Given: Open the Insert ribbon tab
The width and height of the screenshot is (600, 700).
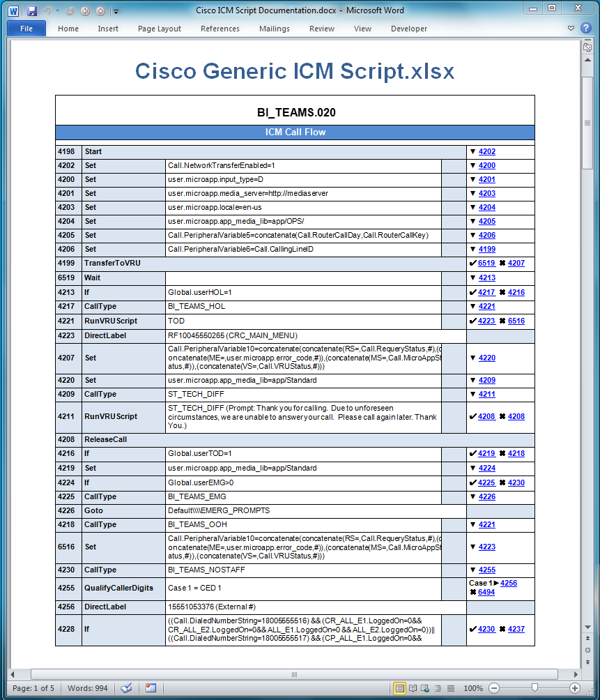Looking at the screenshot, I should pos(108,29).
